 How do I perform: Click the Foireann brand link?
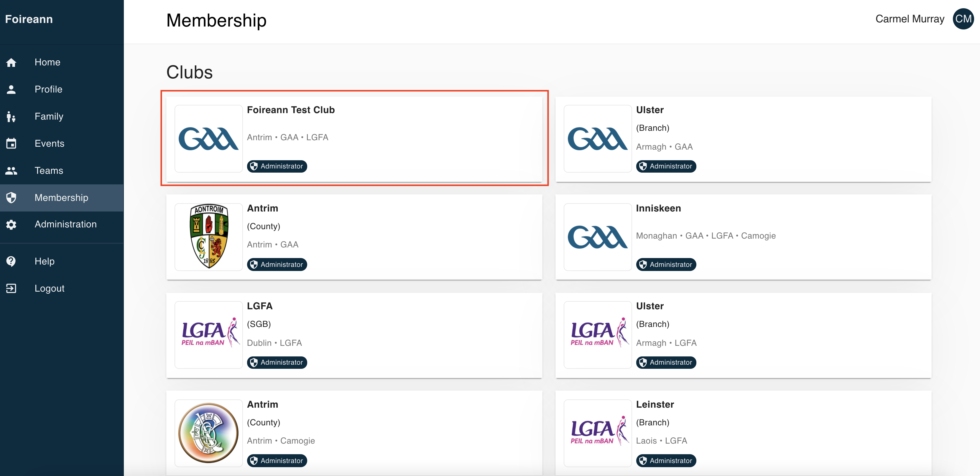tap(29, 19)
